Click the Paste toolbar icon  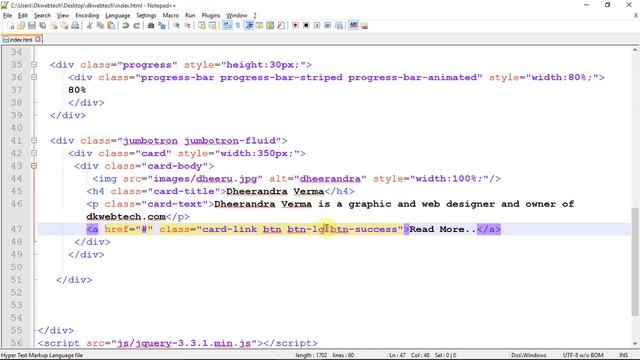[x=111, y=26]
